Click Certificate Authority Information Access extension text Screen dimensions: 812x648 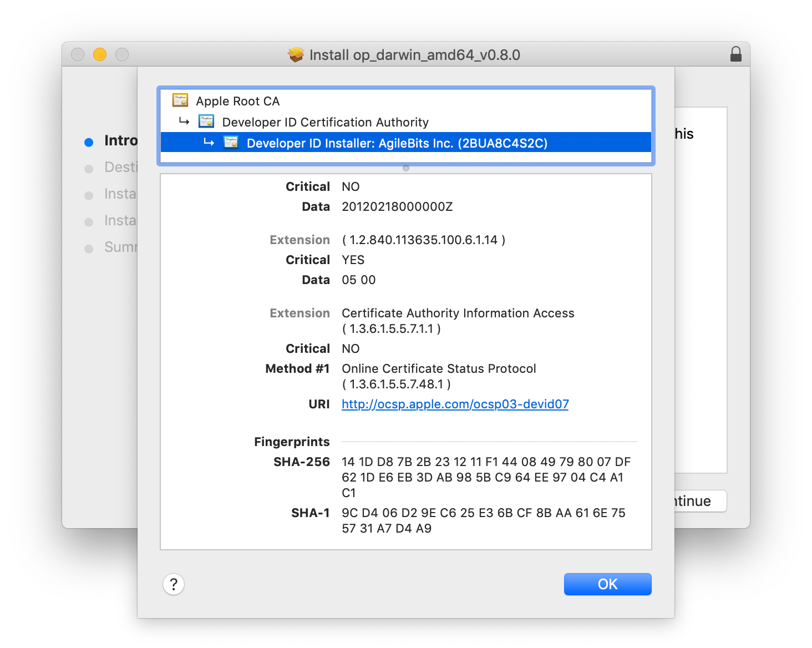458,313
